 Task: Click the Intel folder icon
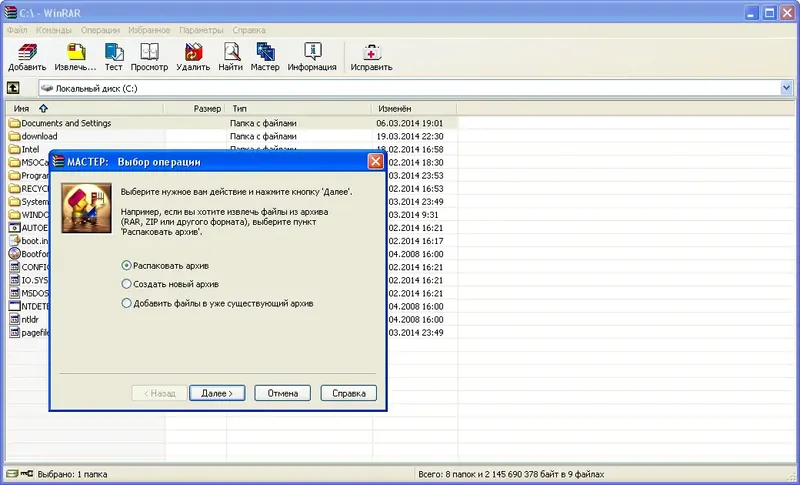pos(14,149)
